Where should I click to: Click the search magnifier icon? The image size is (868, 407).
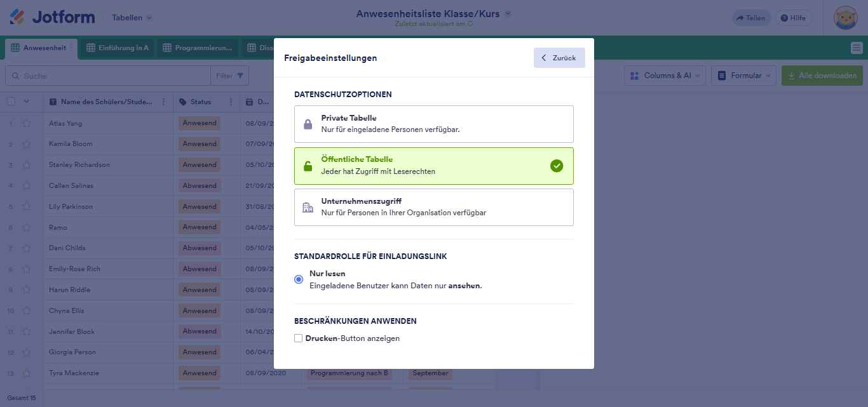15,76
